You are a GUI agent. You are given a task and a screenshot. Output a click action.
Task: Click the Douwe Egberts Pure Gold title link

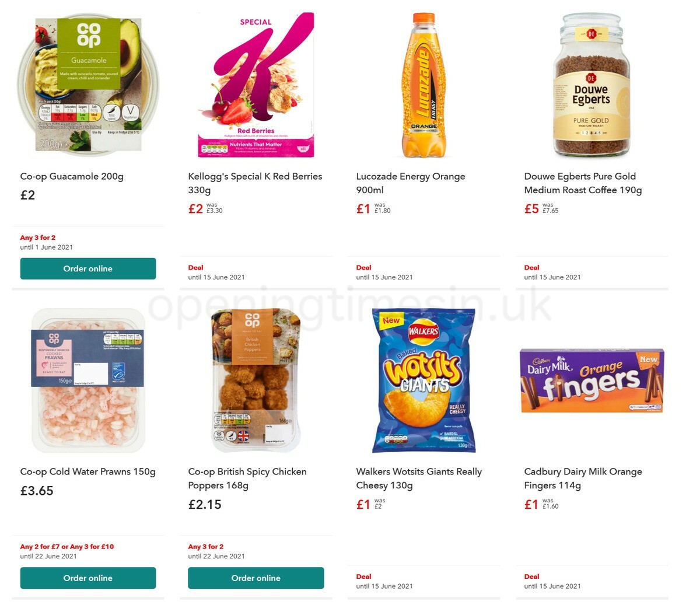click(x=583, y=183)
